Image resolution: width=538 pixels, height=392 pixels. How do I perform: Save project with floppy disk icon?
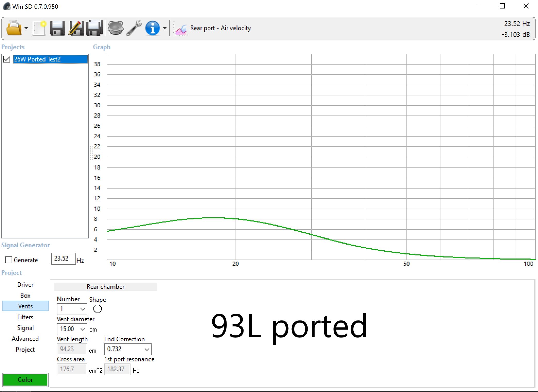pos(57,28)
